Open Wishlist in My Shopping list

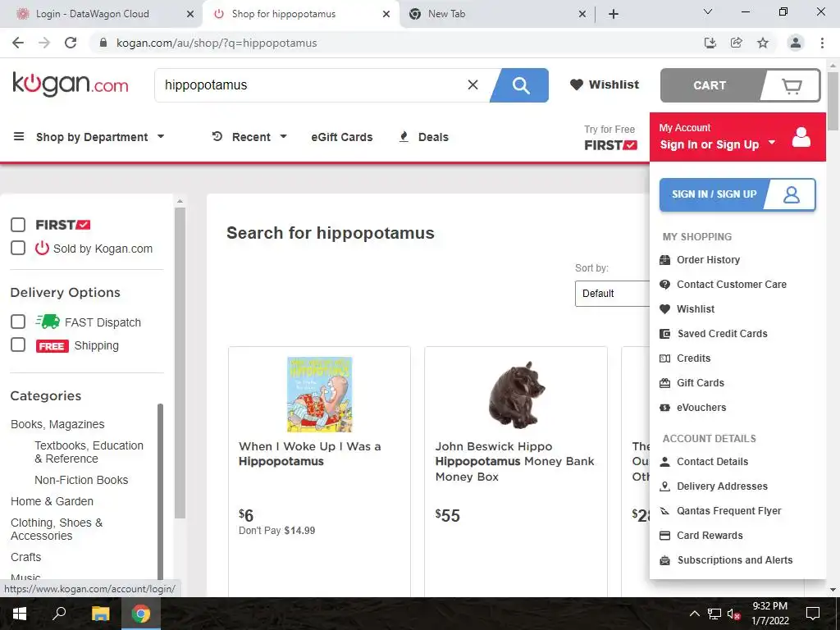pyautogui.click(x=687, y=309)
